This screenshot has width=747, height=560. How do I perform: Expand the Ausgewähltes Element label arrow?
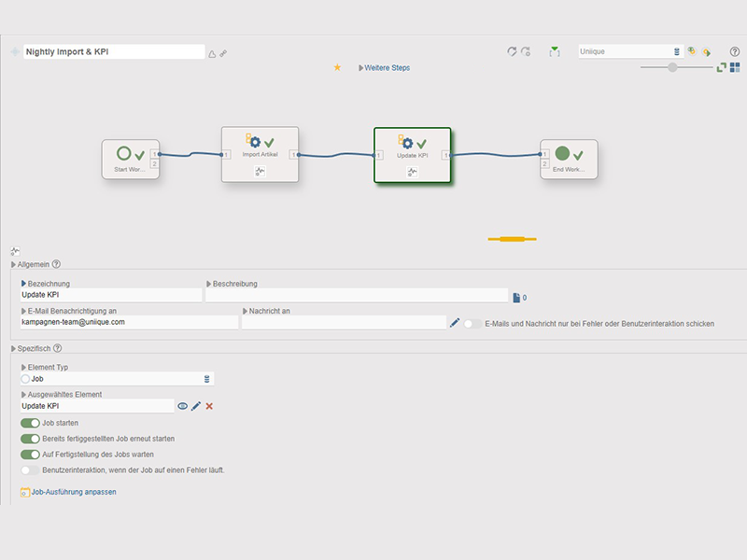24,395
